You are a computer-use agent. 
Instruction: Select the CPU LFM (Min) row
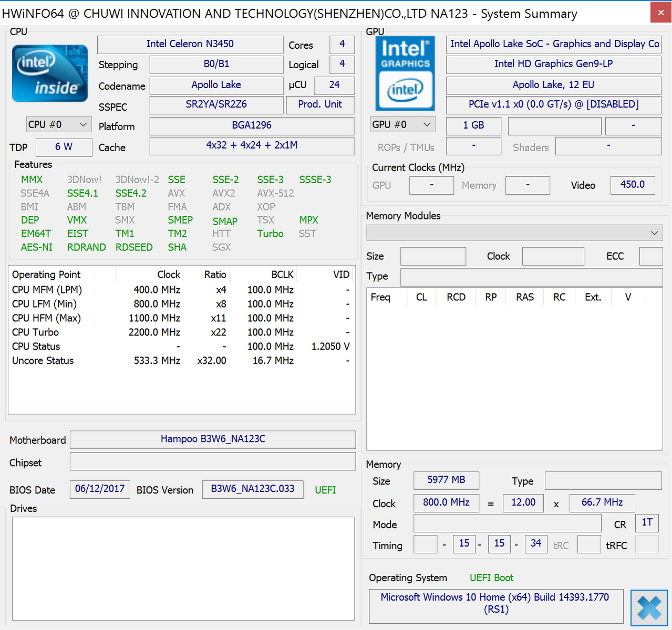(181, 304)
